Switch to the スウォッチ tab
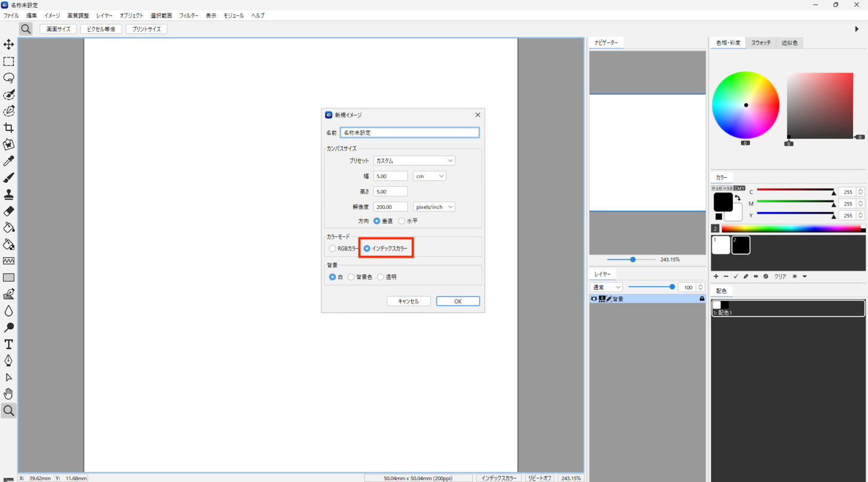 click(x=761, y=43)
